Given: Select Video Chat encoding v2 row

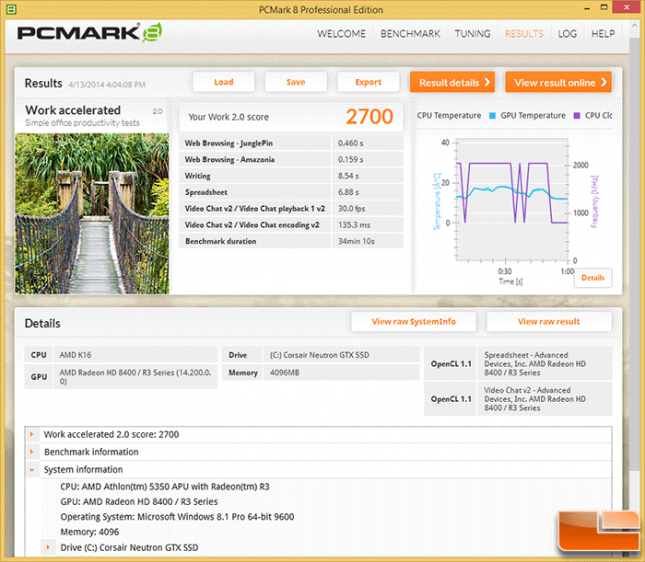Looking at the screenshot, I should 291,225.
